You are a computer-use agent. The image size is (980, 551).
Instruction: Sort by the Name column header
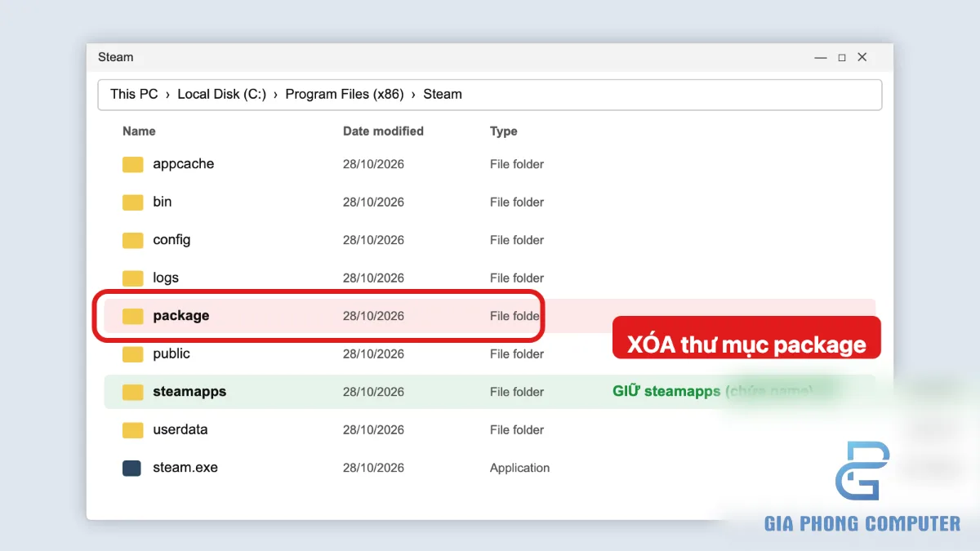click(139, 131)
